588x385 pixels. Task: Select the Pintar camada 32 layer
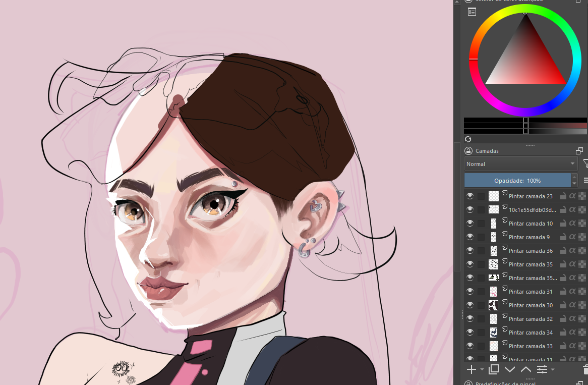pos(531,319)
